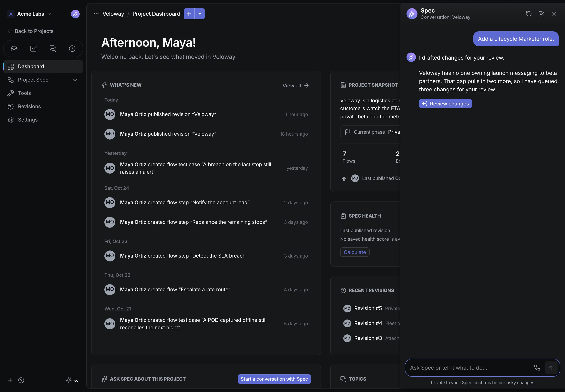Image resolution: width=565 pixels, height=392 pixels.
Task: Click the Veloway breadcrumb
Action: coord(113,14)
